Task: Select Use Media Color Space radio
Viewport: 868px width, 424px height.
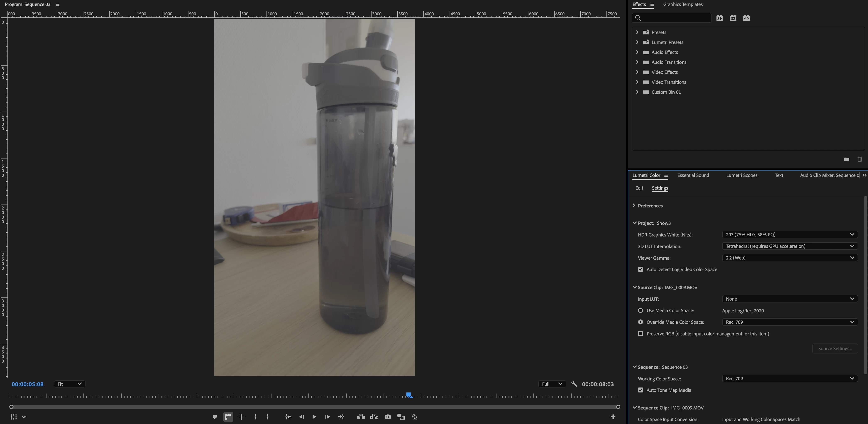Action: [640, 311]
